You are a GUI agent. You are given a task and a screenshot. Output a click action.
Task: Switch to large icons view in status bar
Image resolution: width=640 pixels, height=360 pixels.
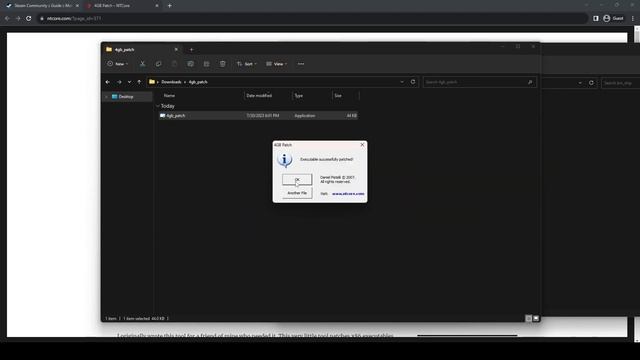click(x=536, y=318)
